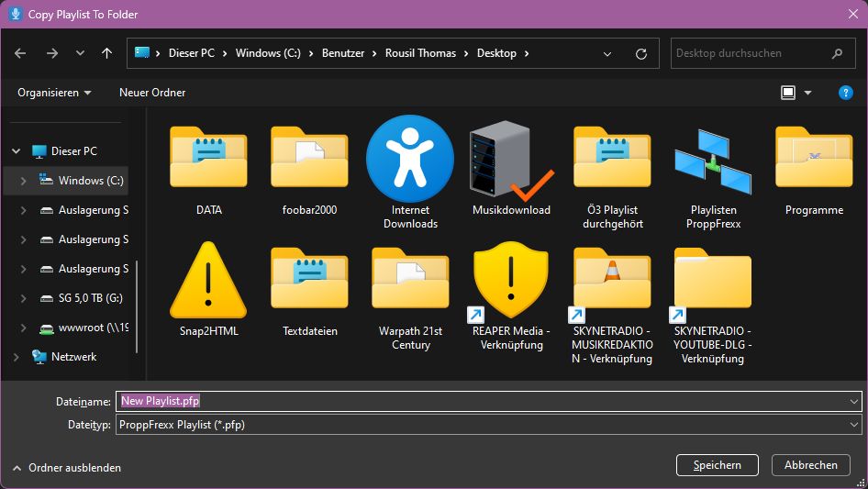Click the Dateiname input field
This screenshot has width=868, height=489.
point(486,401)
